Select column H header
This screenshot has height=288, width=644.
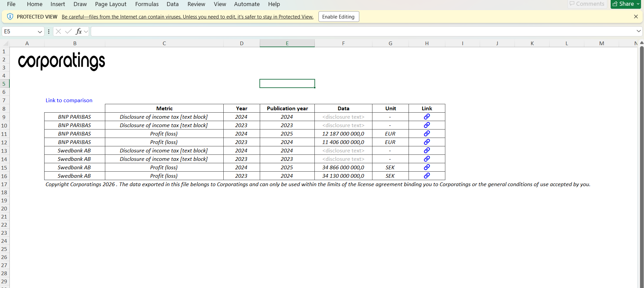427,43
